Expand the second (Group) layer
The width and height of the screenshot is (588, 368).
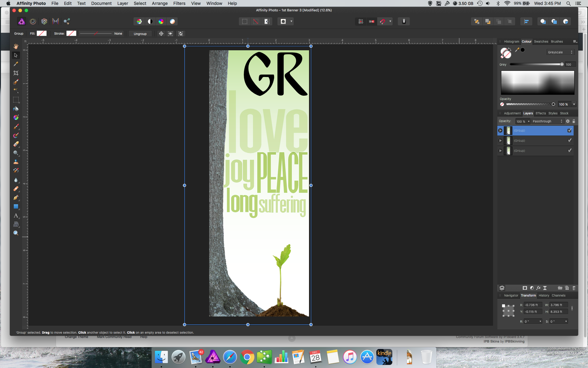tap(500, 140)
